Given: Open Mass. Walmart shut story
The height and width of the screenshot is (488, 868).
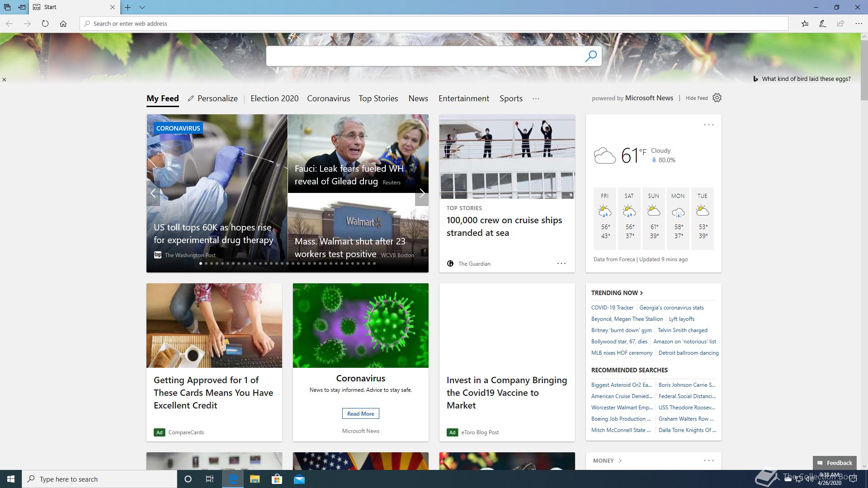Looking at the screenshot, I should (350, 248).
